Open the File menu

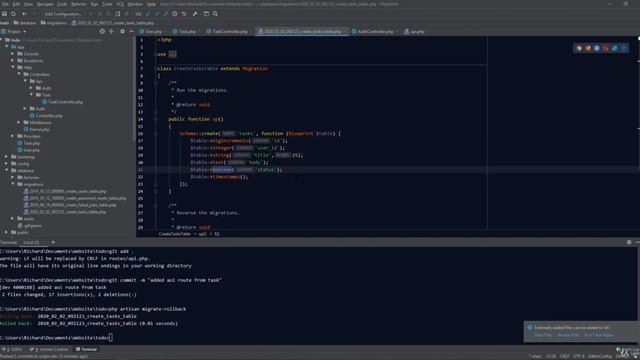[5, 4]
